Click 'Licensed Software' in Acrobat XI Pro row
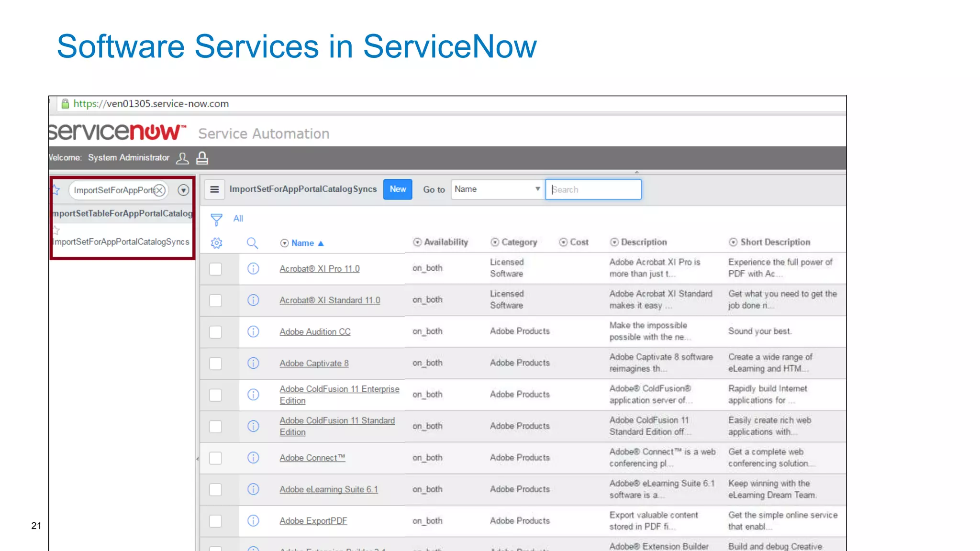Viewport: 980px width, 551px height. 507,268
